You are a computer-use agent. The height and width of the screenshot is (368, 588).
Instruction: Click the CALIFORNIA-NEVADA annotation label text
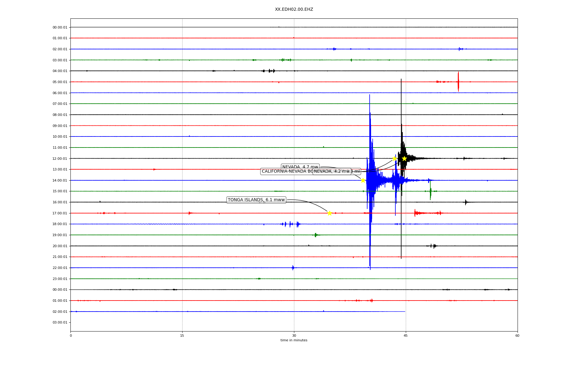pos(286,171)
